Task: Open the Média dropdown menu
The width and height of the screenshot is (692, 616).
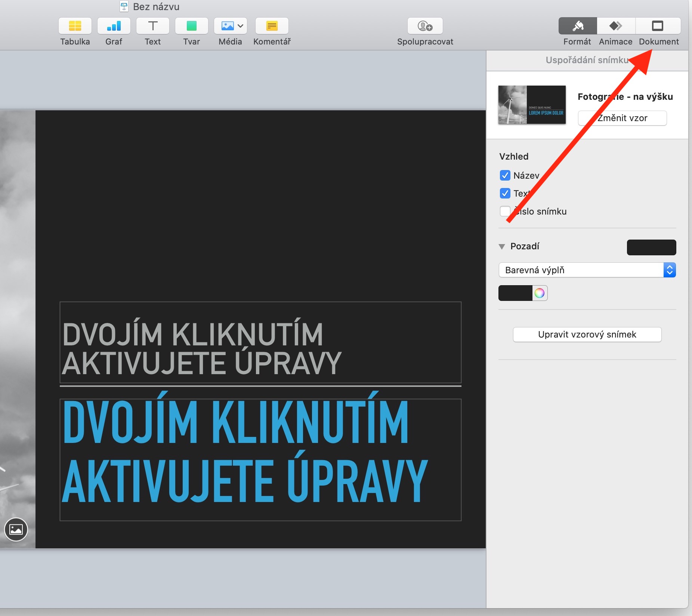Action: point(231,26)
